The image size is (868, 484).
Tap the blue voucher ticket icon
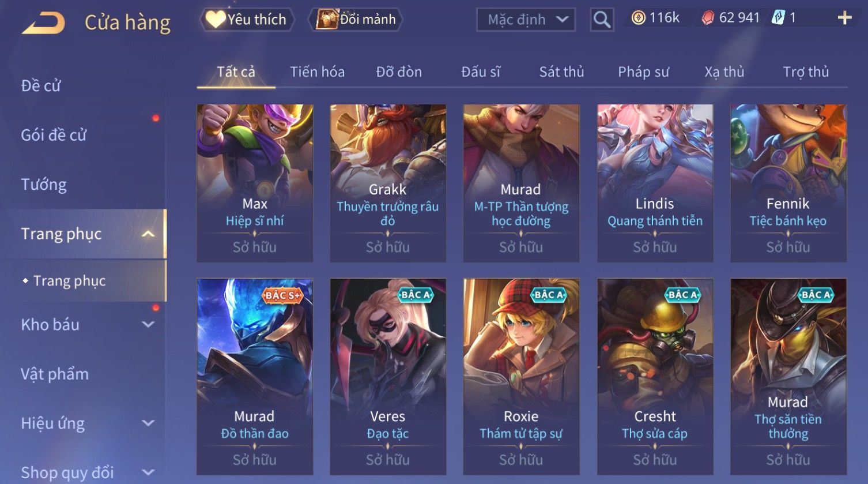[x=778, y=18]
